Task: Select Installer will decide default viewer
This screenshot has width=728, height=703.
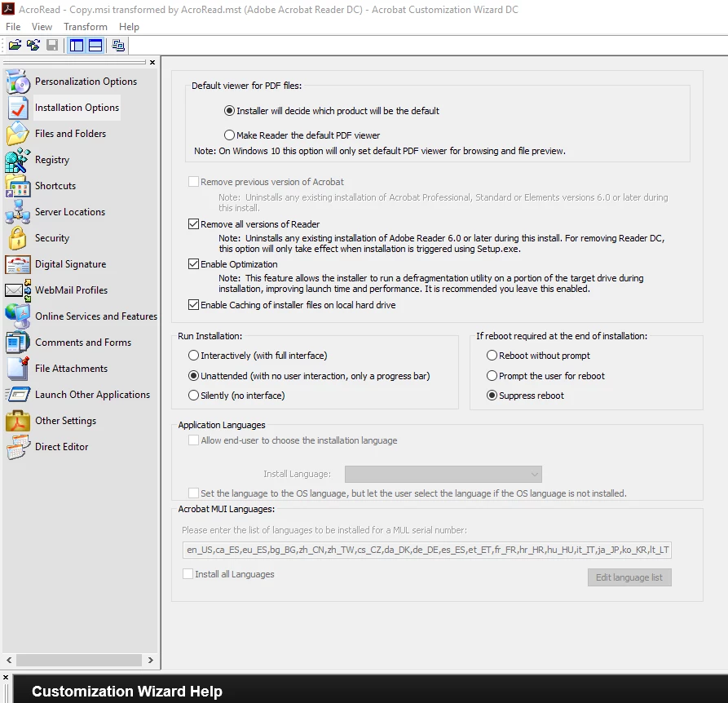Action: (229, 111)
